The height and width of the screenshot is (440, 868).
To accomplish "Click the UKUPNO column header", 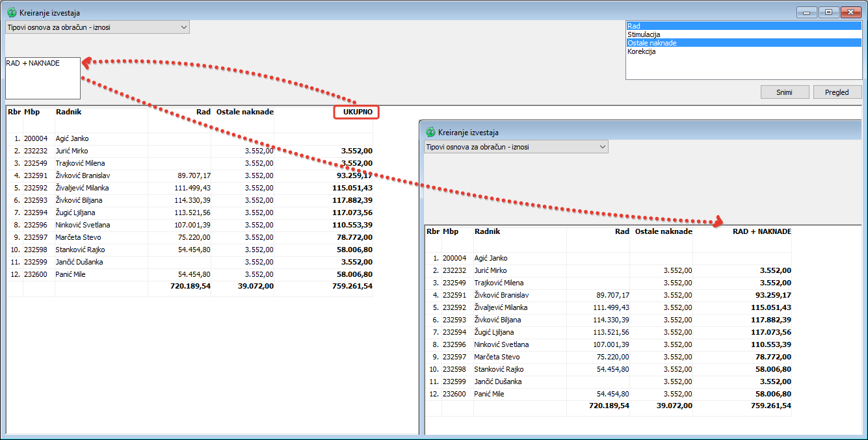I will click(357, 112).
